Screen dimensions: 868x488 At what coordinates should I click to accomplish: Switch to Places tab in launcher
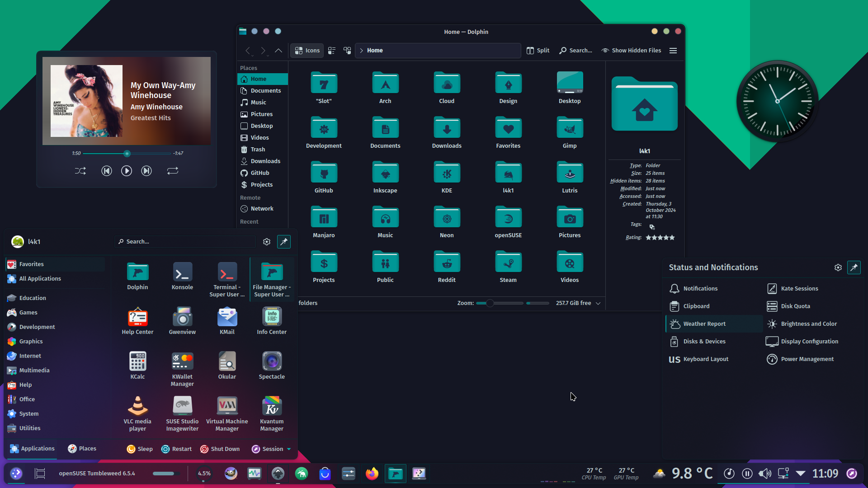click(82, 448)
